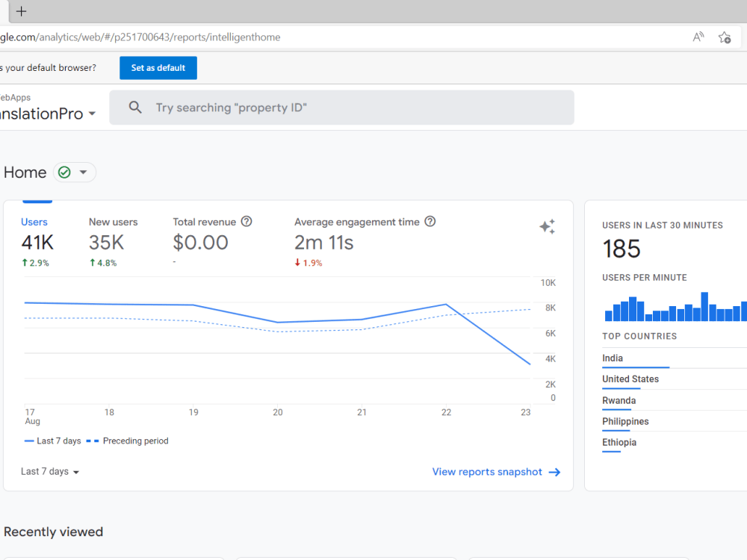Add page to favorites star icon
The height and width of the screenshot is (560, 747).
(725, 37)
